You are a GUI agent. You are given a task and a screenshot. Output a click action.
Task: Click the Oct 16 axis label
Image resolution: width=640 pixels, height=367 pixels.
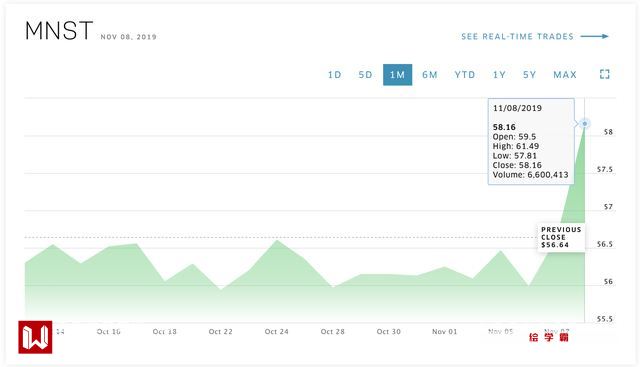(x=109, y=331)
